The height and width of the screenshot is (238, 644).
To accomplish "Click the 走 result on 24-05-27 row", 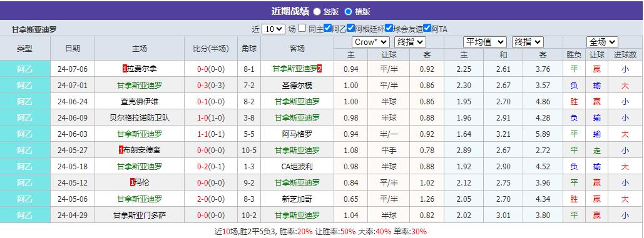I will click(x=597, y=151).
